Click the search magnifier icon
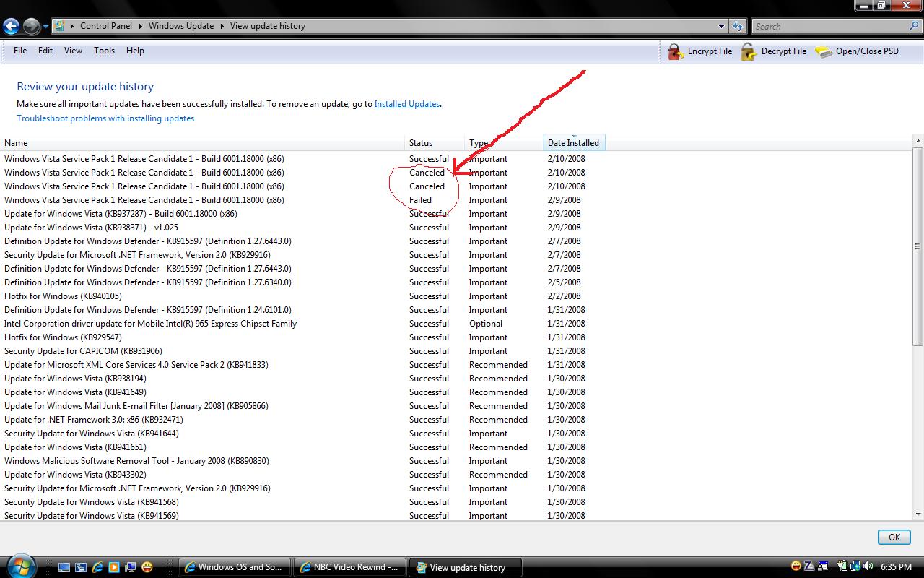Viewport: 924px width, 578px height. [x=915, y=26]
